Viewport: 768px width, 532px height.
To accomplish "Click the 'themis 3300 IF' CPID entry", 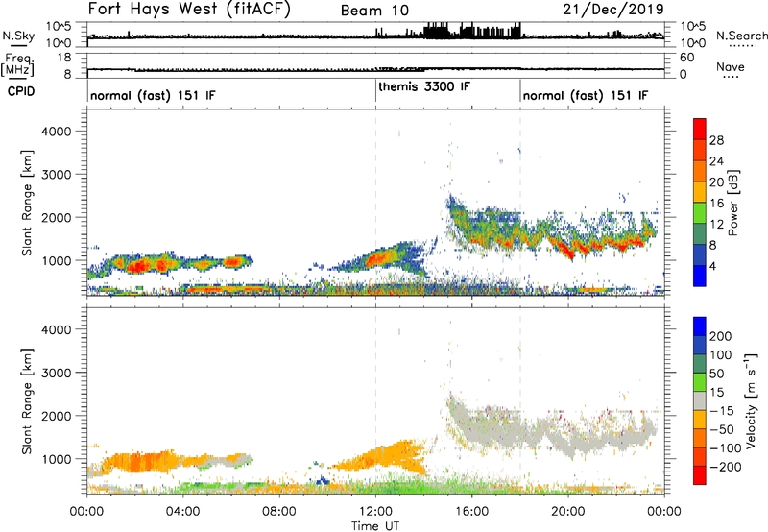I will coord(424,87).
